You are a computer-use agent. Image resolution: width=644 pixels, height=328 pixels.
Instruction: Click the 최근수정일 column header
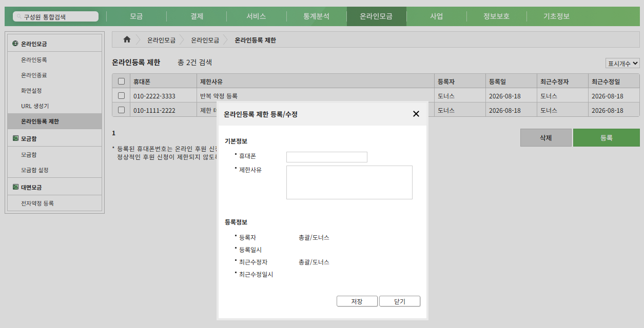(x=614, y=81)
